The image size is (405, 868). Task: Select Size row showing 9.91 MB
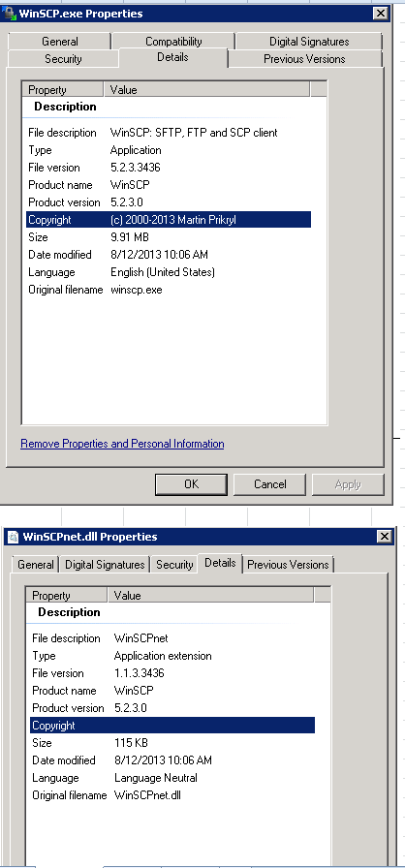coord(169,237)
